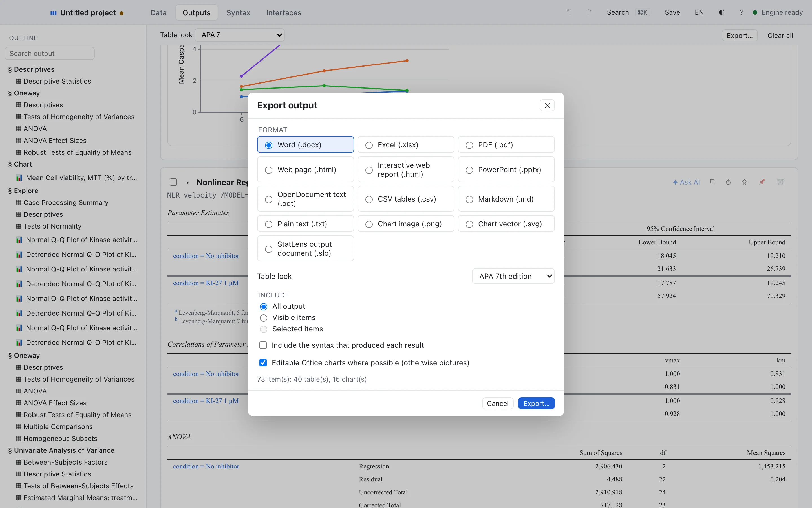The height and width of the screenshot is (508, 812).
Task: Select Excel (.xlsx) format option
Action: tap(406, 145)
